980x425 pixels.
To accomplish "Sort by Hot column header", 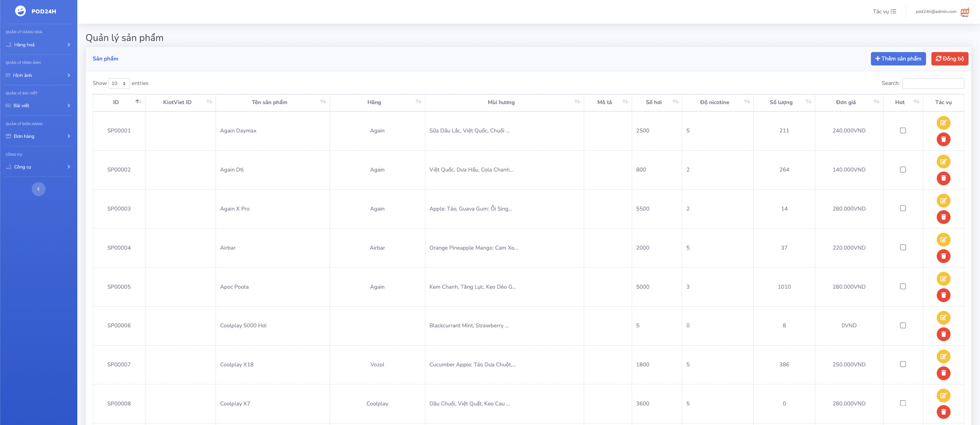I will 903,102.
